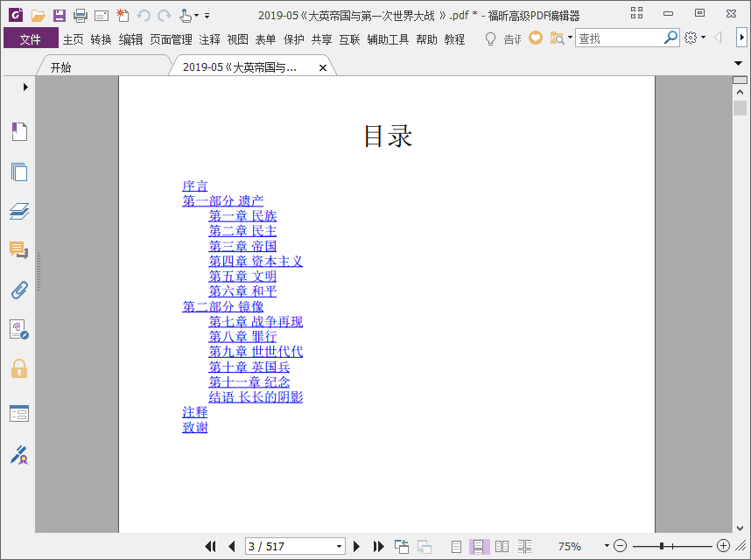Open the Certificate pen panel in the sidebar

(19, 455)
